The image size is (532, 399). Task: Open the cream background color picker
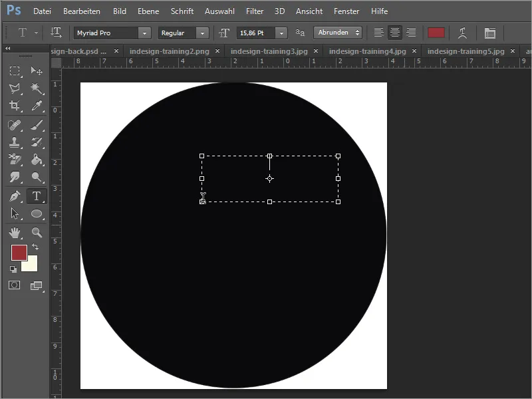pyautogui.click(x=32, y=265)
